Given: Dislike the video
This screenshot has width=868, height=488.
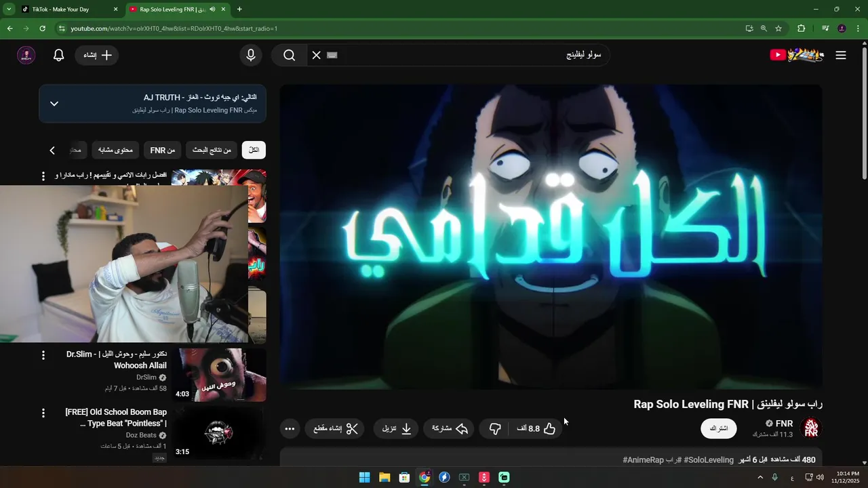Looking at the screenshot, I should point(495,428).
